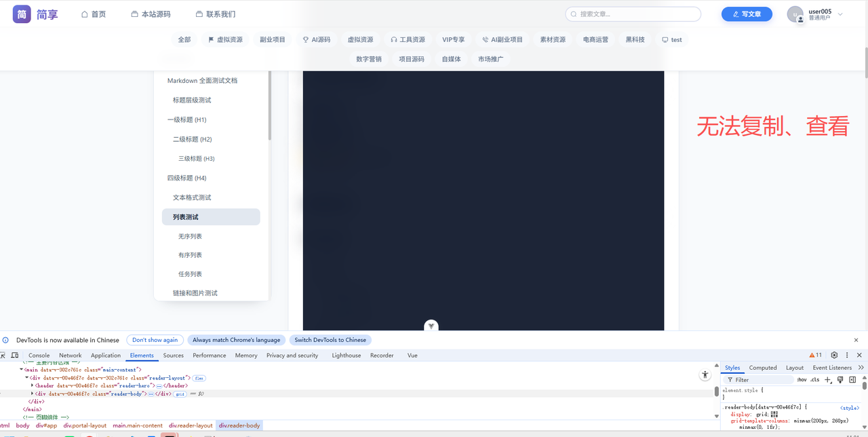Expand the header reader-hero element node
The height and width of the screenshot is (437, 868).
pos(32,385)
